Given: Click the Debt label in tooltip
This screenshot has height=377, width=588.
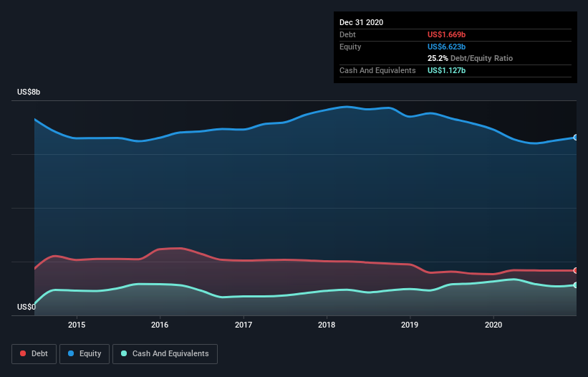Looking at the screenshot, I should [347, 34].
